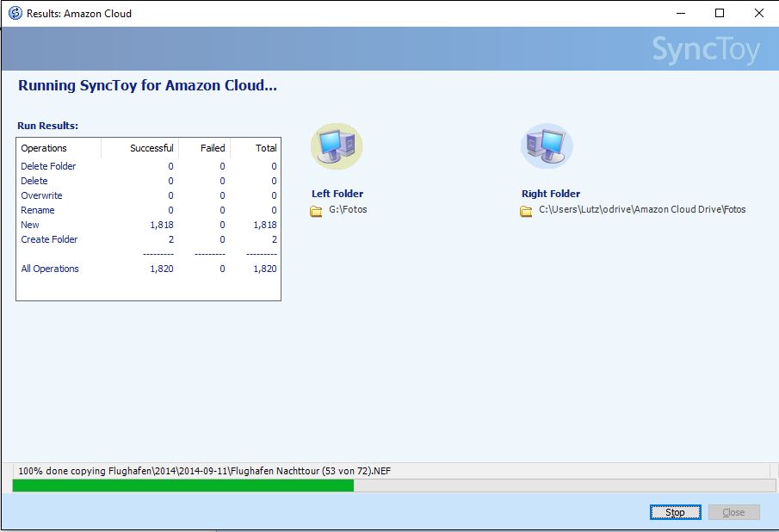Click folder icon beside G:\Fotos
Image resolution: width=779 pixels, height=532 pixels.
(316, 211)
